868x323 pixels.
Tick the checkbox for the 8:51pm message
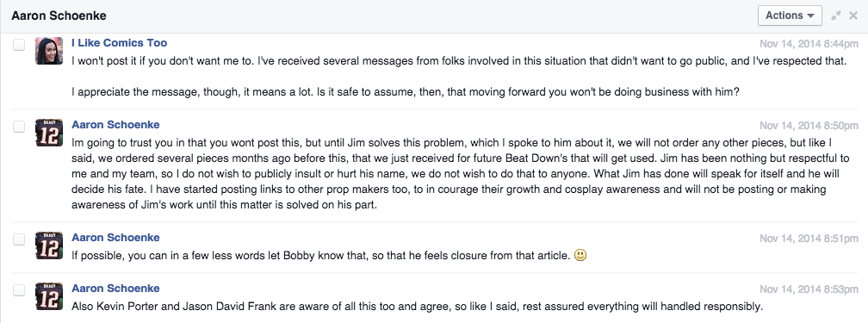(19, 239)
